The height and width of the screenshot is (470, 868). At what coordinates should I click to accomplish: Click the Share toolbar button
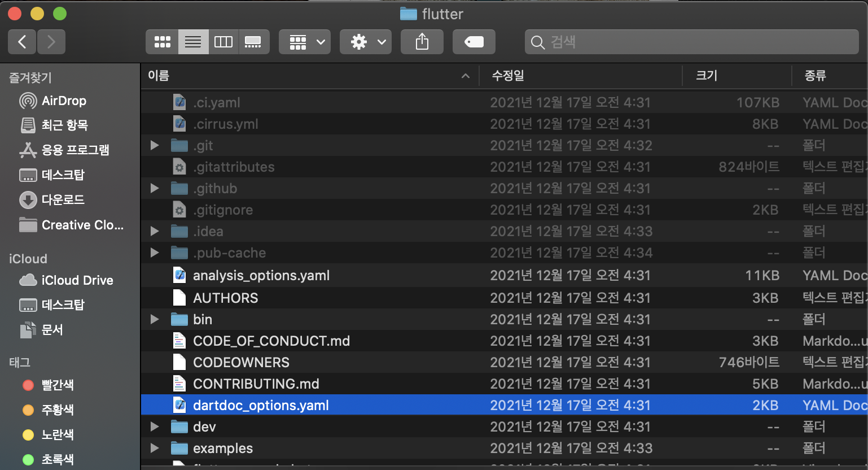(x=422, y=42)
